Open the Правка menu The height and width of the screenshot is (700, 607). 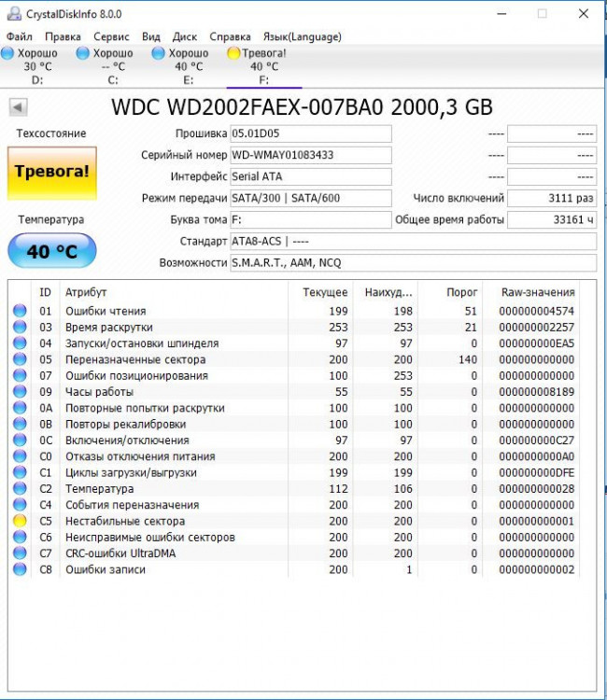click(x=63, y=36)
